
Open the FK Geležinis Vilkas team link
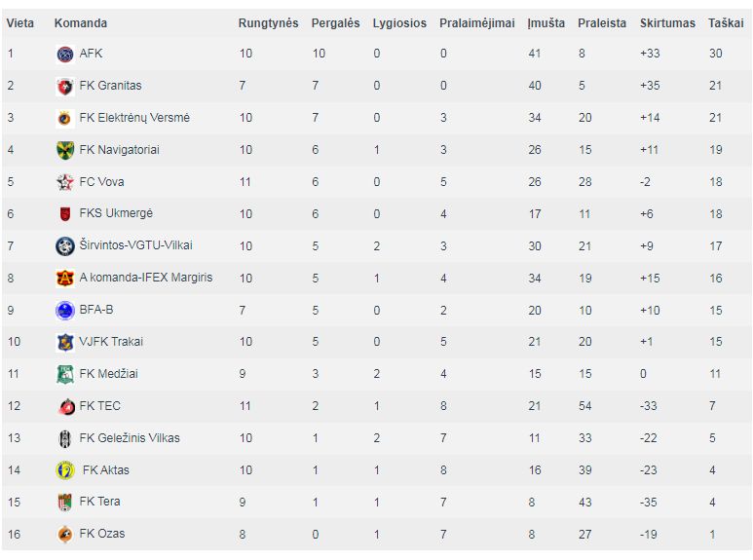(x=130, y=438)
